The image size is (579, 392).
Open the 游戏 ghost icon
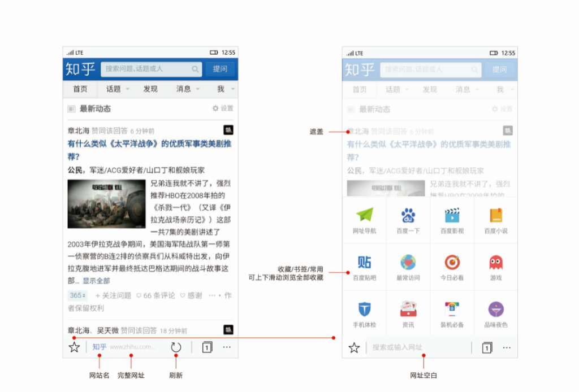pos(496,263)
